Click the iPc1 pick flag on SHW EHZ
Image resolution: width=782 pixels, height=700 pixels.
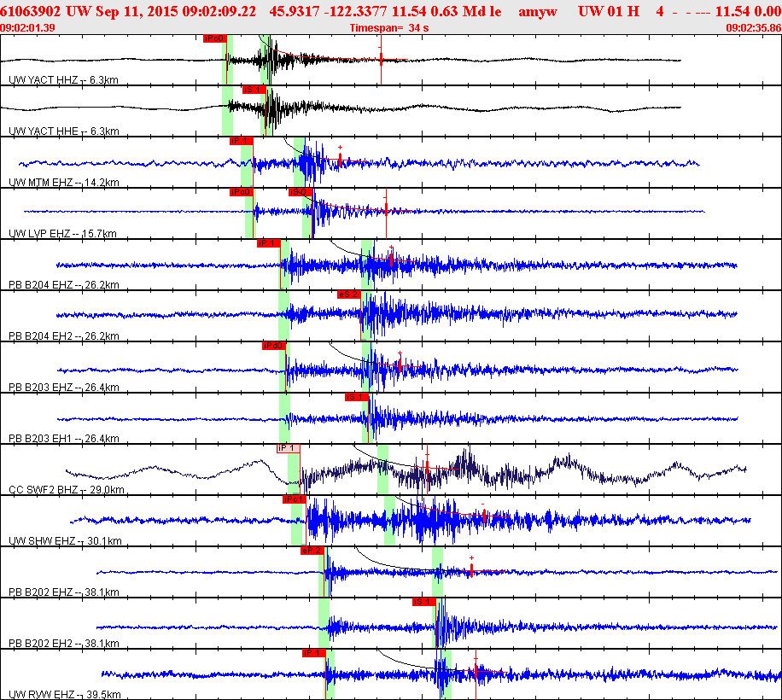click(x=295, y=499)
